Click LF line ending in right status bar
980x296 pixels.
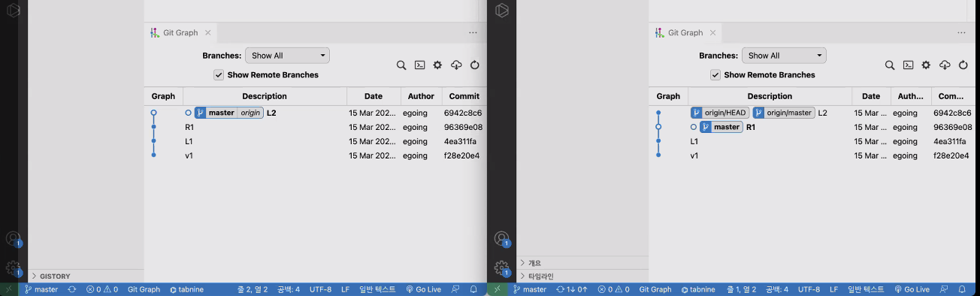pyautogui.click(x=834, y=289)
